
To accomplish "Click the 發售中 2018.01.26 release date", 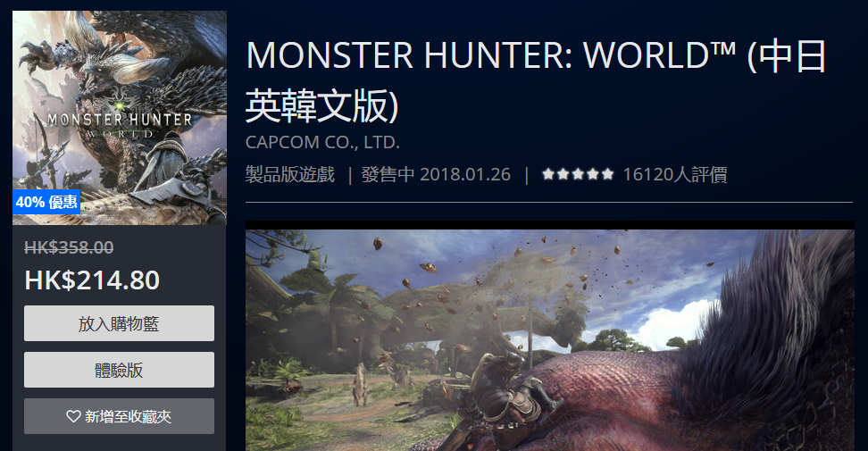I will click(436, 174).
